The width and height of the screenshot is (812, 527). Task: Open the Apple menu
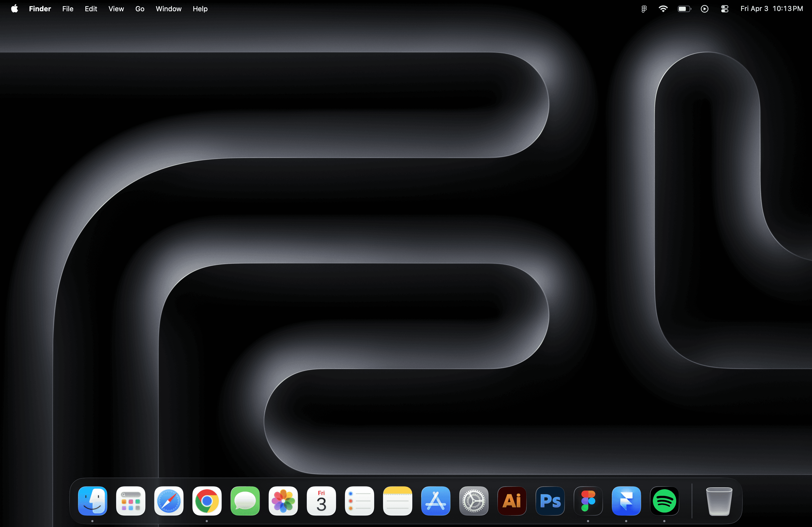coord(14,9)
